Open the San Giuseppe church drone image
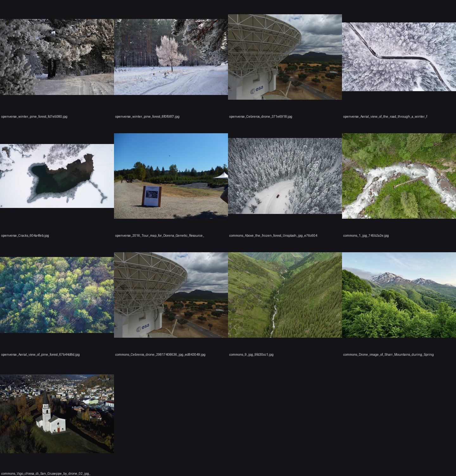The width and height of the screenshot is (456, 476). (57, 414)
